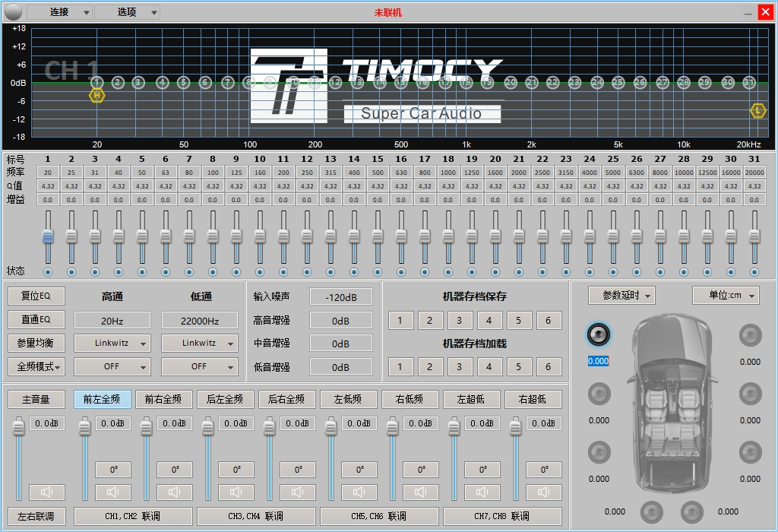Mute the 后左全频 channel
The image size is (778, 532).
236,492
